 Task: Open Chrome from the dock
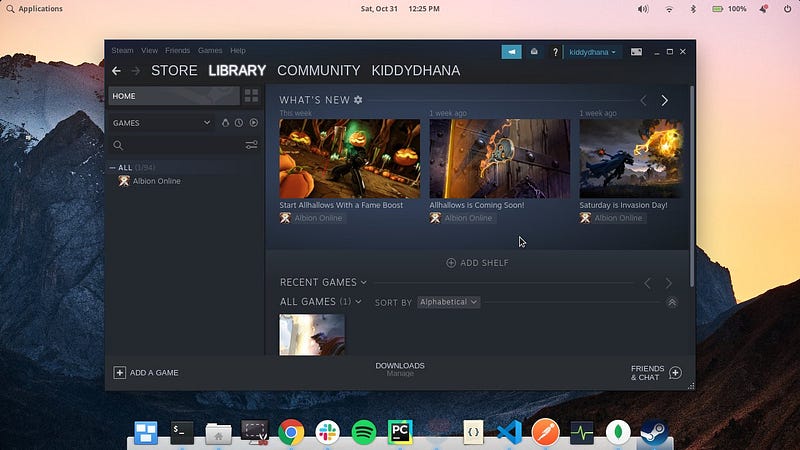[291, 433]
